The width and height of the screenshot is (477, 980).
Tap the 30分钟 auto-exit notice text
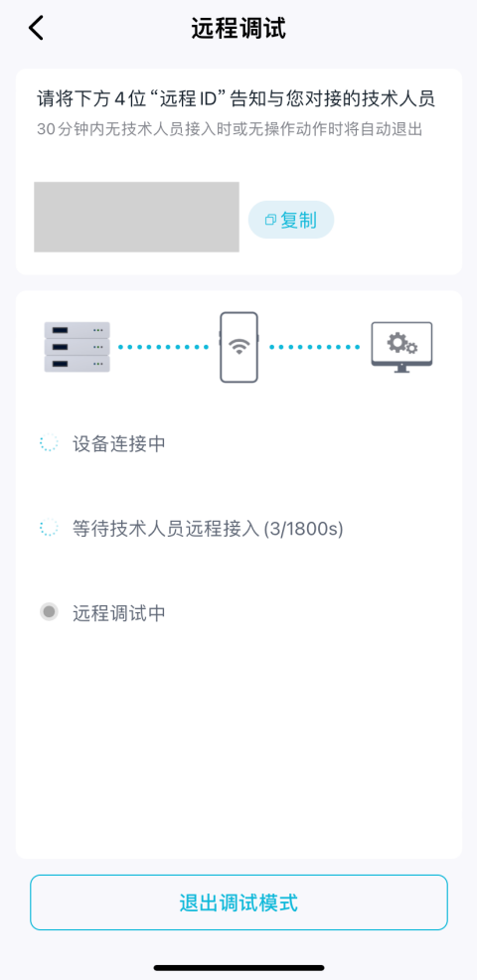[x=231, y=129]
